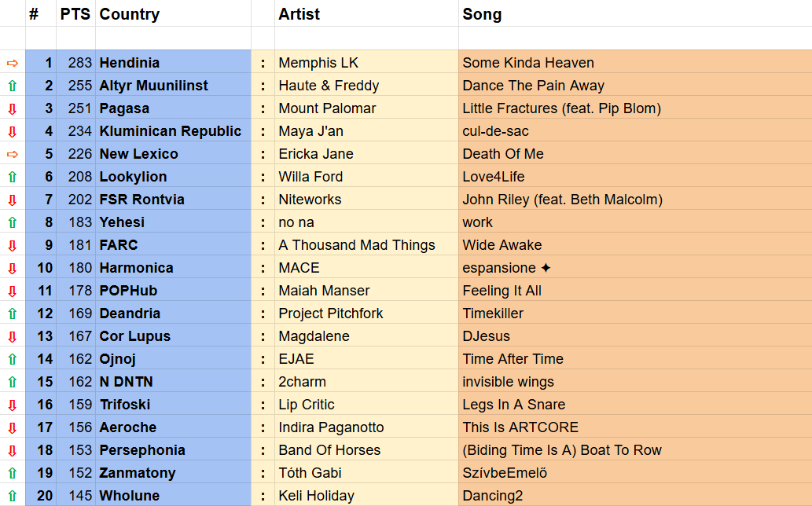
Task: Select the Country column header
Action: tap(130, 14)
